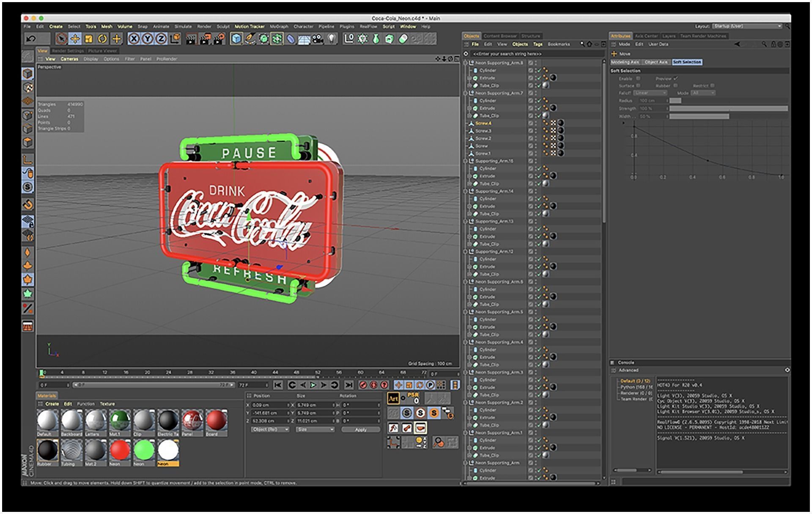Open the File menu in the main menu bar
This screenshot has height=514, width=812.
click(27, 26)
